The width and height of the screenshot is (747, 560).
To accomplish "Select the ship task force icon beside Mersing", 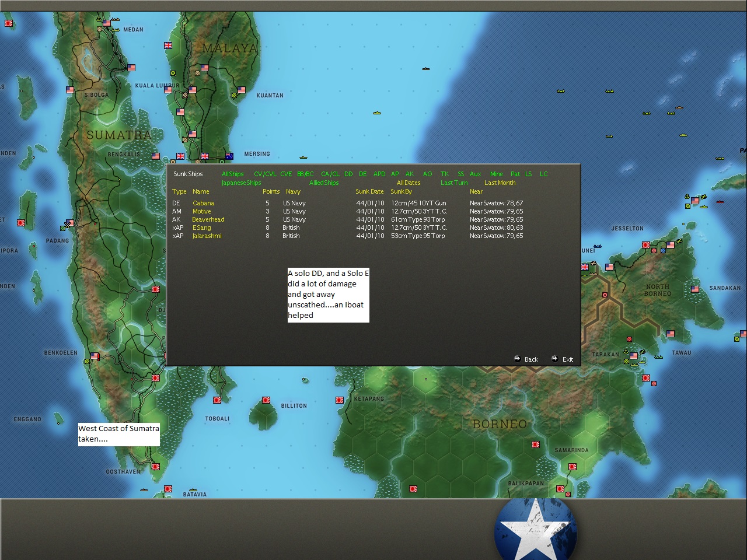I will (303, 157).
